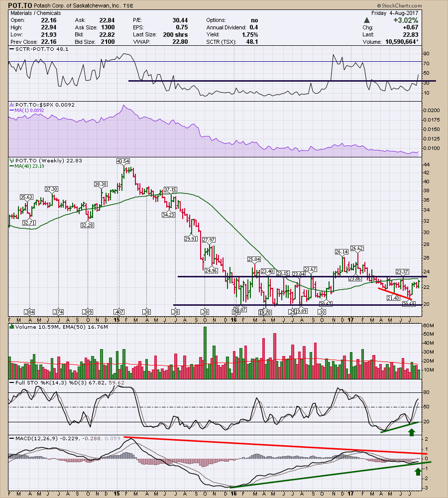Click the 23.40 price high label
This screenshot has height=498, width=448.
click(x=267, y=271)
